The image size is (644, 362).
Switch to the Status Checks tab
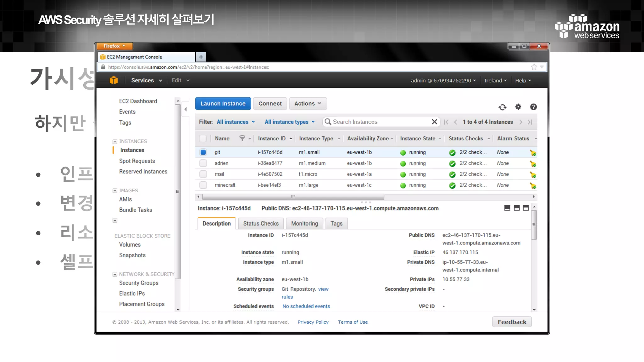click(261, 223)
